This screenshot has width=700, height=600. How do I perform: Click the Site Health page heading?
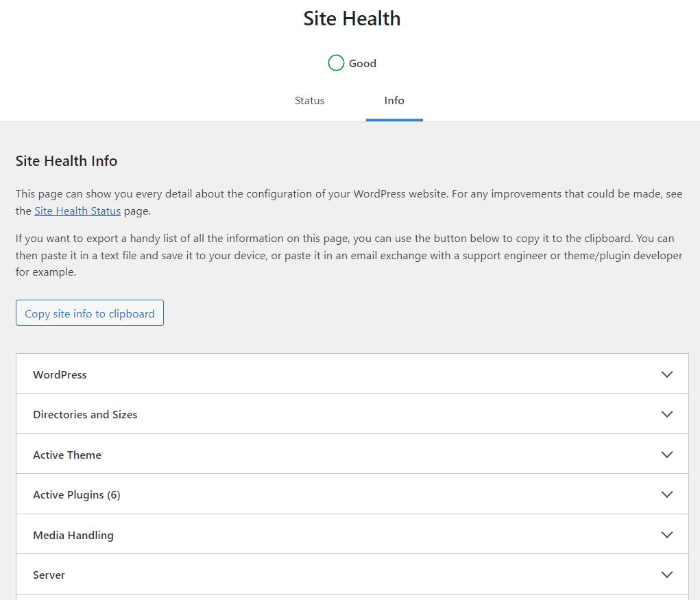click(352, 19)
